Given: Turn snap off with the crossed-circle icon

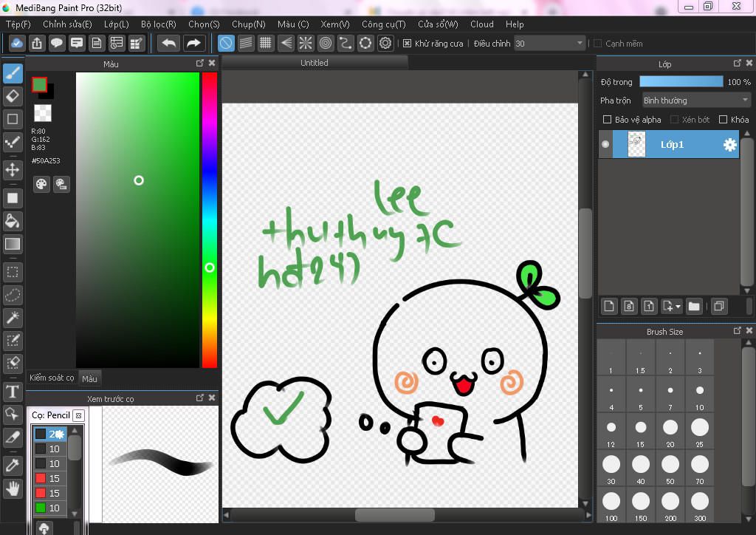Looking at the screenshot, I should coord(226,44).
